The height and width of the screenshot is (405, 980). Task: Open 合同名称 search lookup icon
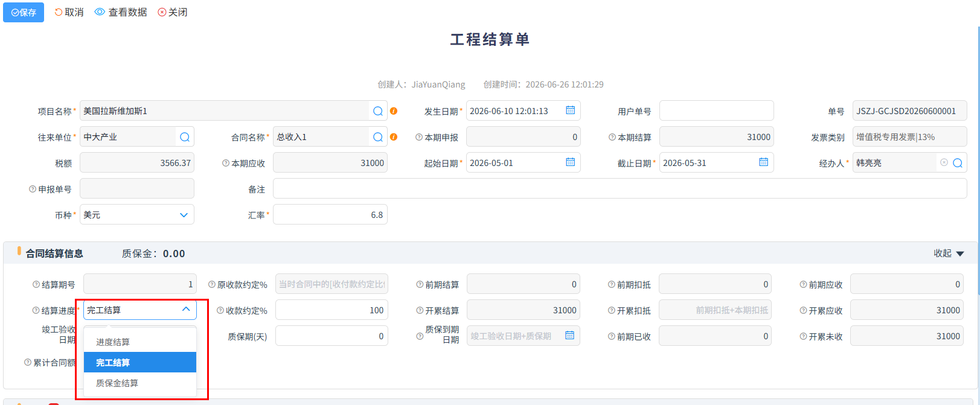click(378, 137)
